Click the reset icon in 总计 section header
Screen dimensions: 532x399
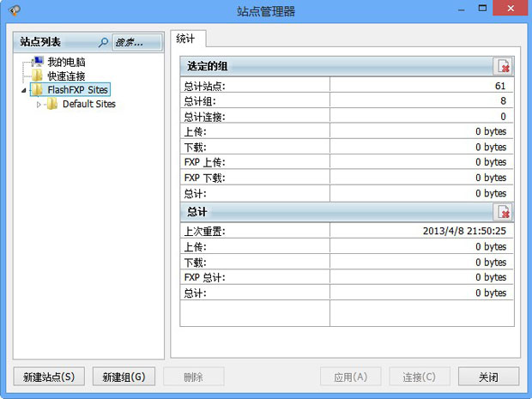point(503,212)
